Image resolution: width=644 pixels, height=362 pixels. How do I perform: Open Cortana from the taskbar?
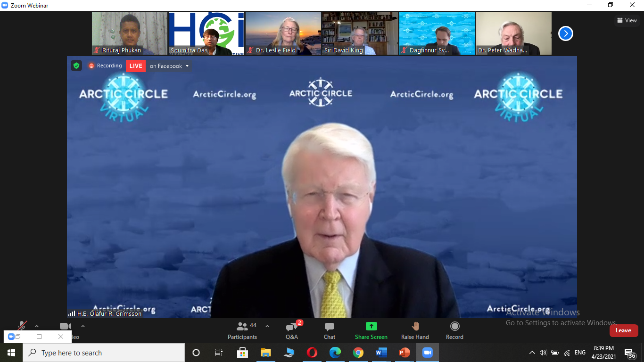(x=196, y=353)
